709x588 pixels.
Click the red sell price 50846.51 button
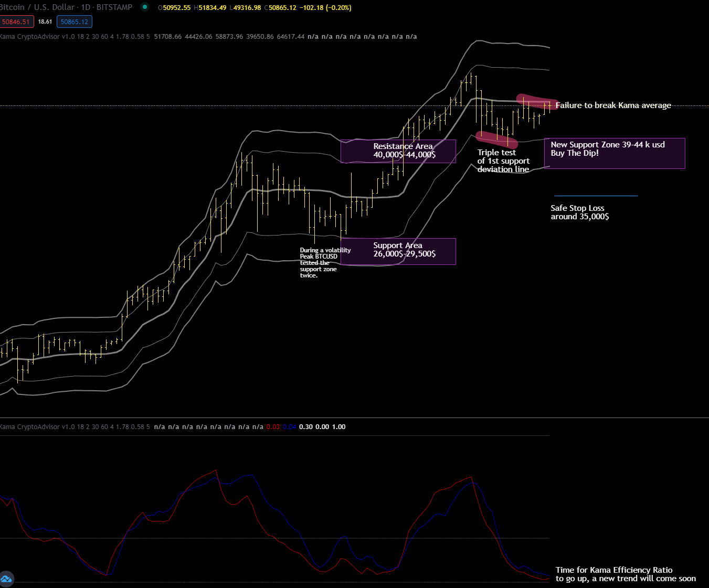pos(16,22)
